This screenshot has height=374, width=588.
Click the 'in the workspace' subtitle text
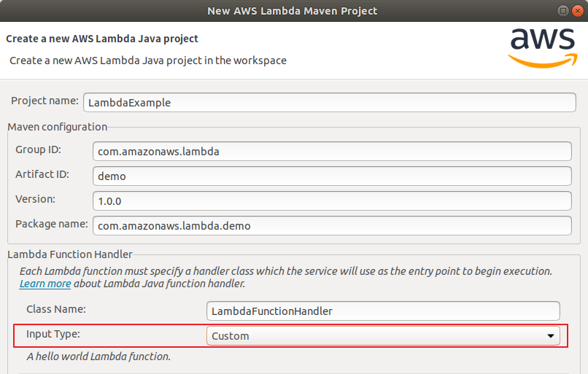tap(246, 61)
